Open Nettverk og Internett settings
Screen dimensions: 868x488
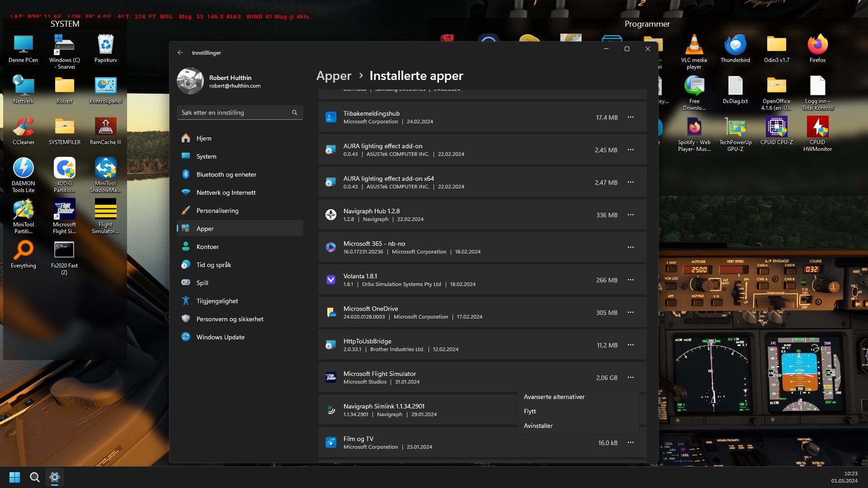[240, 192]
